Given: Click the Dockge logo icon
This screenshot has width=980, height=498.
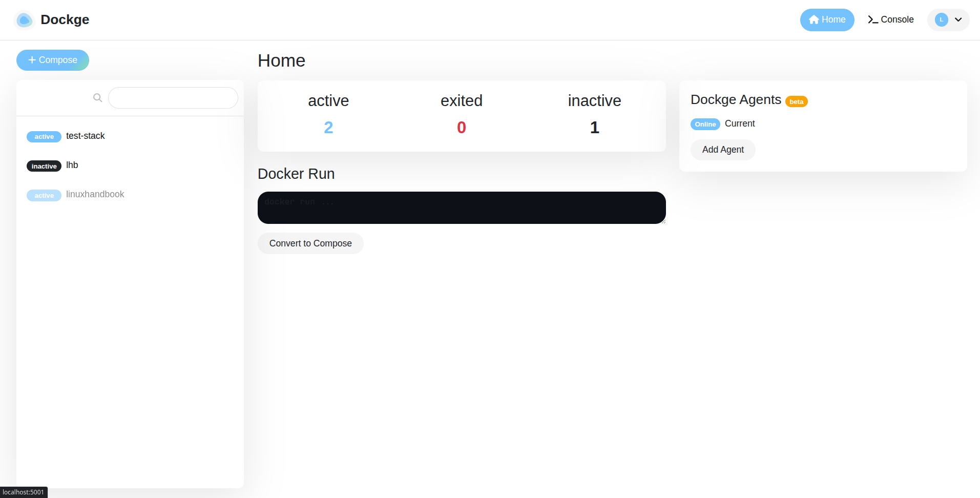Looking at the screenshot, I should pos(24,19).
